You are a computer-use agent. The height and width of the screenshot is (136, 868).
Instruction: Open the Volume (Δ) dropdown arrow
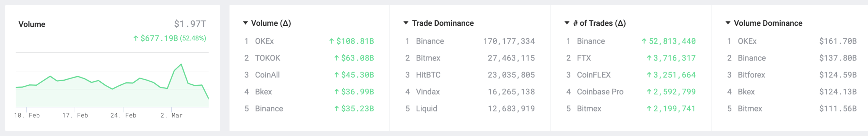pyautogui.click(x=245, y=23)
